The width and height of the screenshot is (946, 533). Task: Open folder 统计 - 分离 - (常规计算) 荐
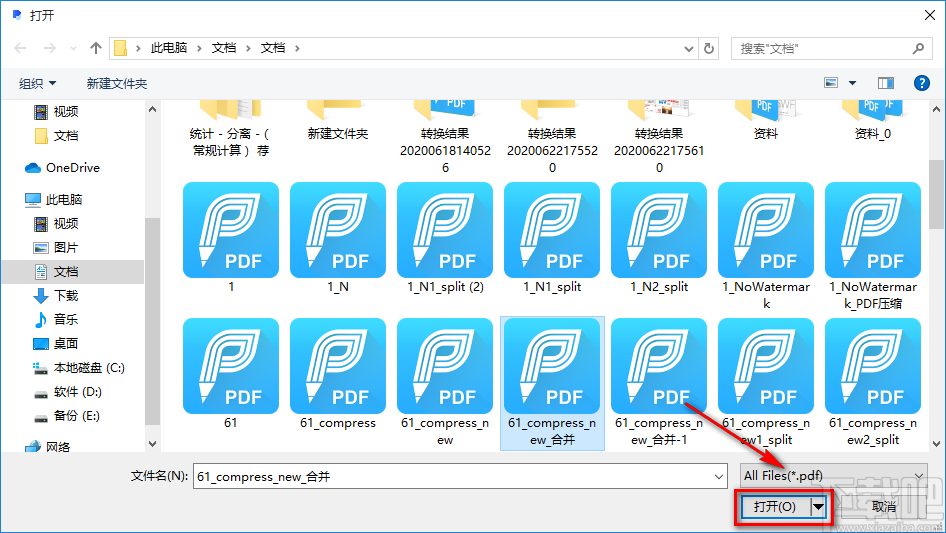(x=231, y=130)
